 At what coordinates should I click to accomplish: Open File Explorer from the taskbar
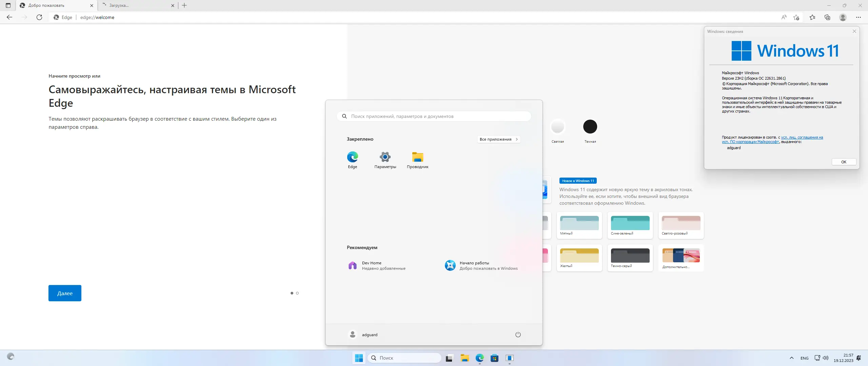click(465, 358)
